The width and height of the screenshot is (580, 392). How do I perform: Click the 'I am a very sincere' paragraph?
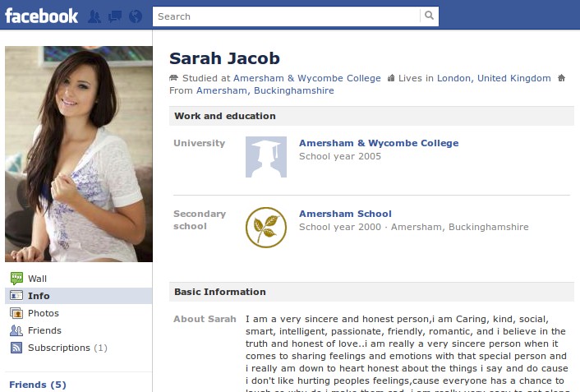(x=407, y=353)
